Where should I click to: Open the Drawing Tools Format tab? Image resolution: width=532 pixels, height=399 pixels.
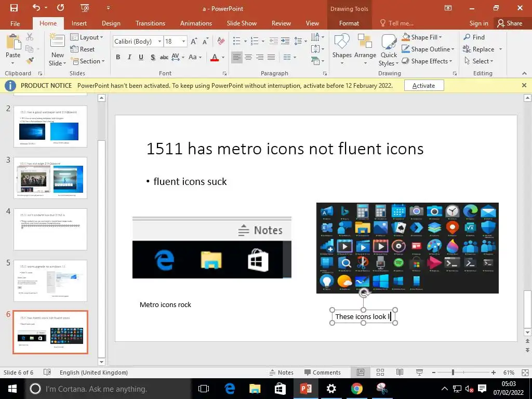pos(349,23)
